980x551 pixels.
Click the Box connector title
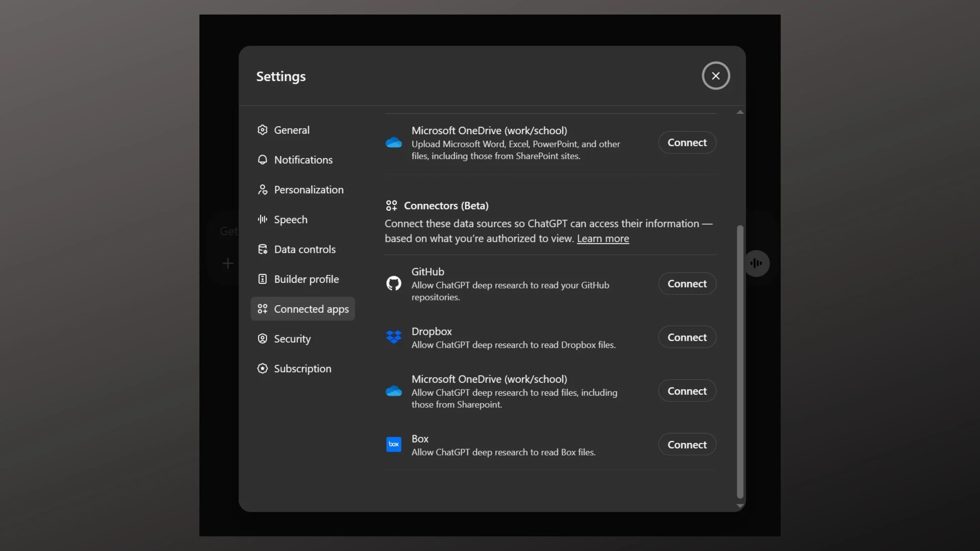[x=420, y=439]
